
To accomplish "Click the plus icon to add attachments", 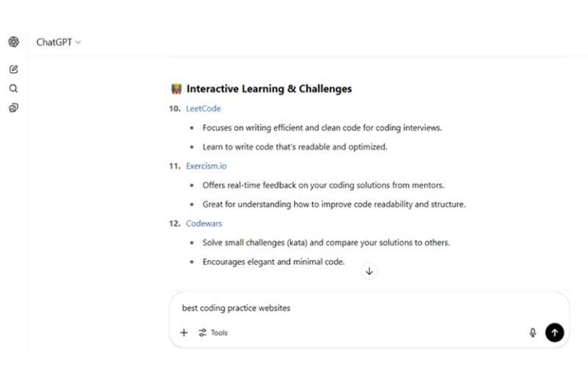I will coord(184,332).
